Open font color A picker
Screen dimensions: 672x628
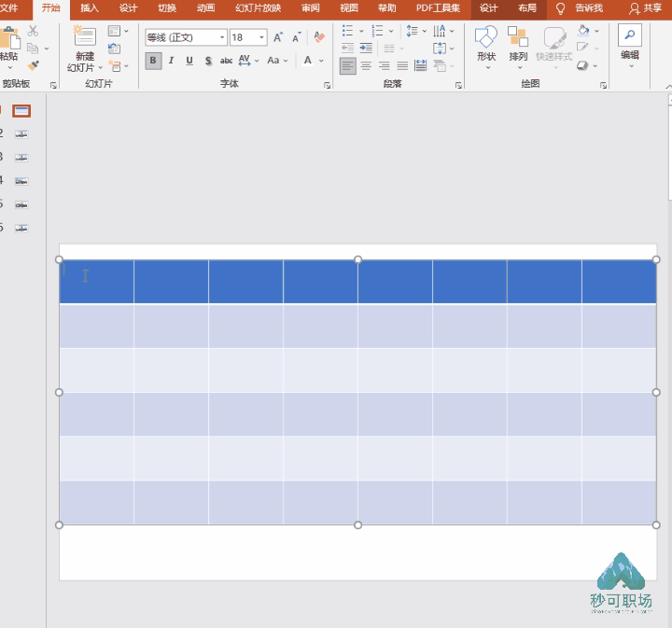pos(308,61)
